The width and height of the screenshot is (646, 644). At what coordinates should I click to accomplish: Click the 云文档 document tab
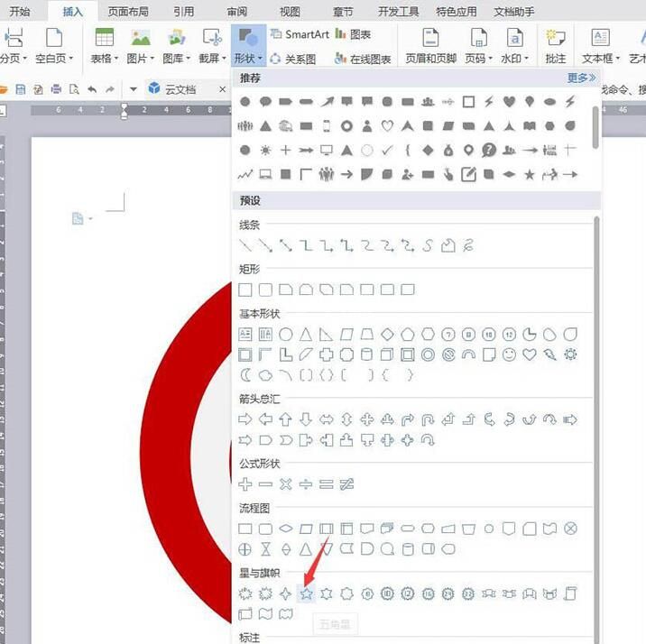180,89
